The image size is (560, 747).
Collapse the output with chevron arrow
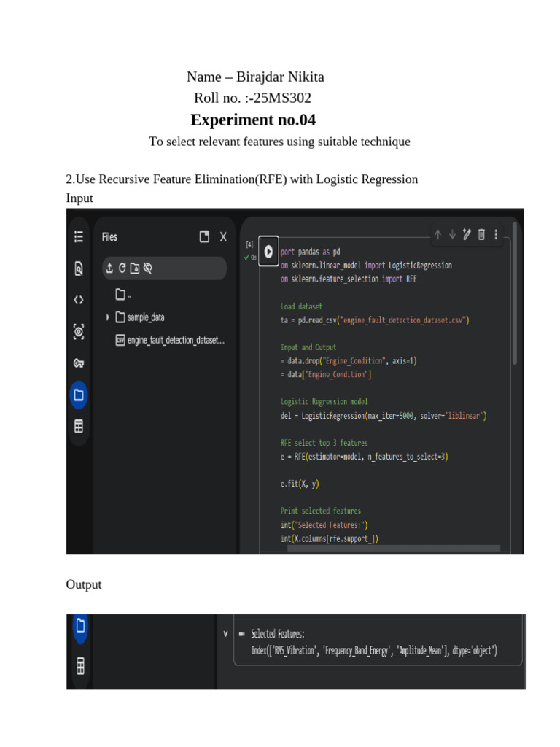[226, 634]
